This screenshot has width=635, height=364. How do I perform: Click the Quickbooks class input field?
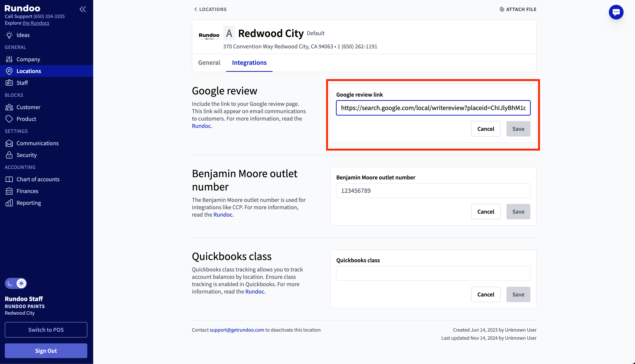pos(433,273)
